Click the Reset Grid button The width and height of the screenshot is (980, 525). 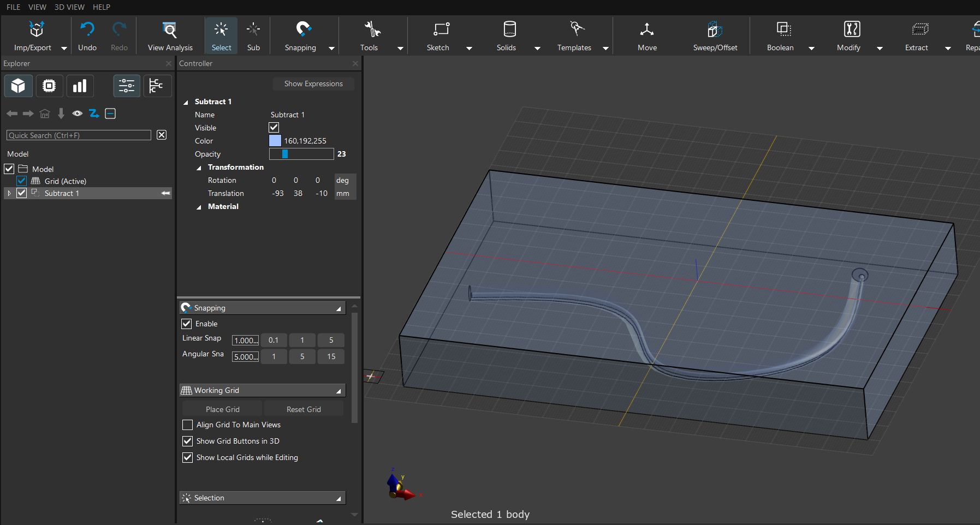304,409
